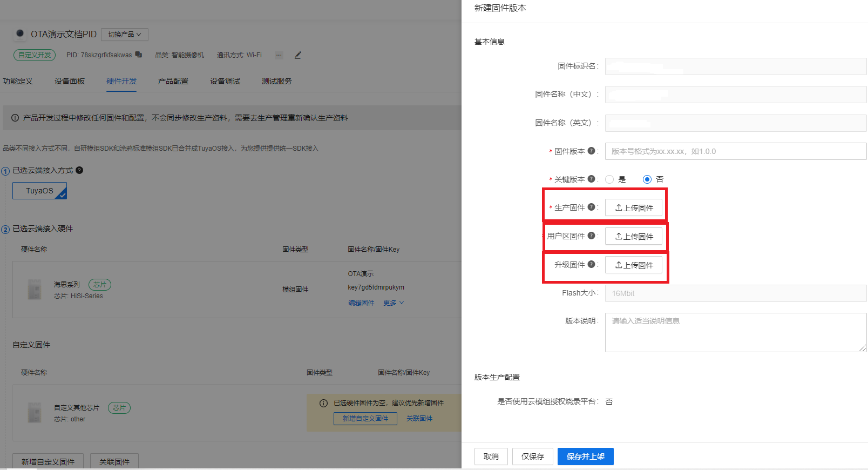Click the 仅保存 button
This screenshot has height=470, width=868.
533,456
